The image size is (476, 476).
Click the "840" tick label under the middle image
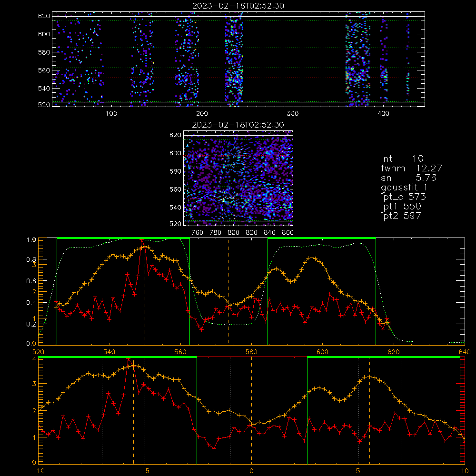point(269,233)
